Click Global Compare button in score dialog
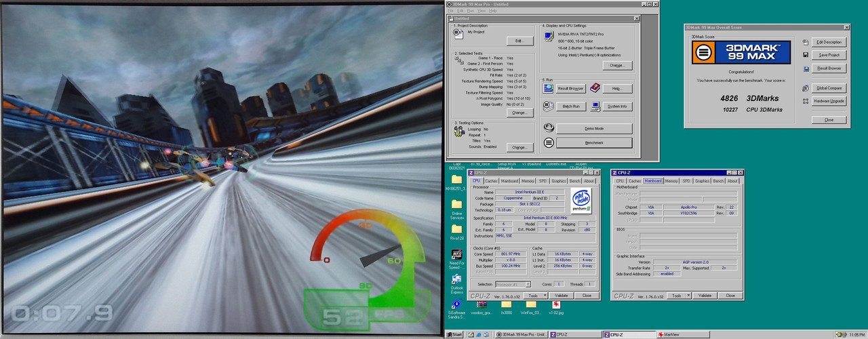The height and width of the screenshot is (339, 868). click(829, 88)
